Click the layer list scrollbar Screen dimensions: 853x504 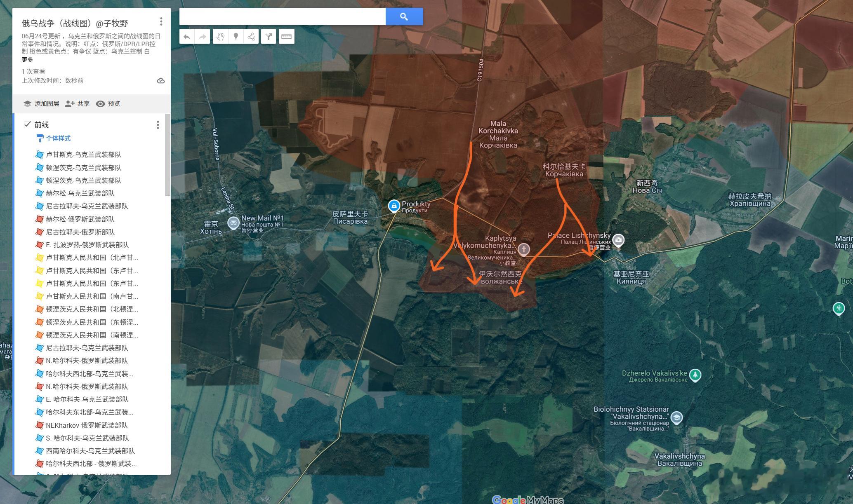coord(168,155)
